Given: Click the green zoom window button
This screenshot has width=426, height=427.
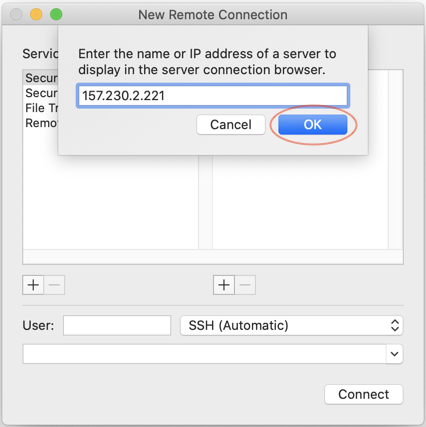Looking at the screenshot, I should pyautogui.click(x=56, y=14).
